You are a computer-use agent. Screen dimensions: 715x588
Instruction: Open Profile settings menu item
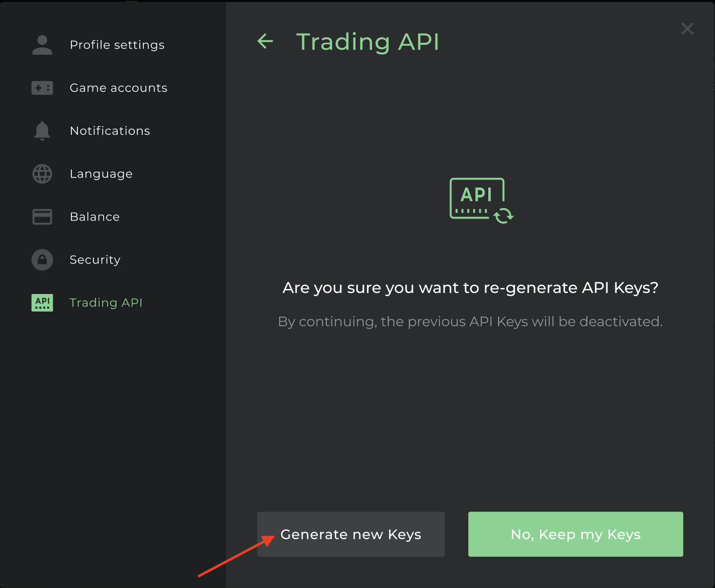[x=117, y=45]
